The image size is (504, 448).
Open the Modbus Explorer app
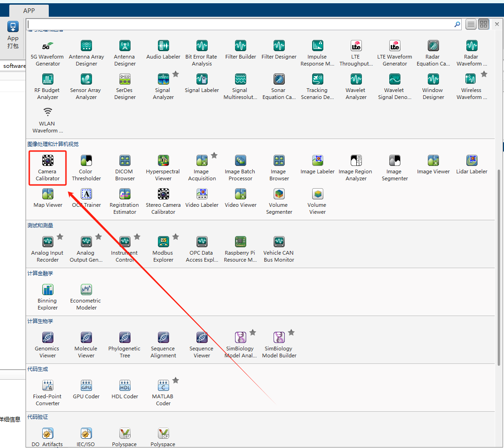[x=164, y=249]
